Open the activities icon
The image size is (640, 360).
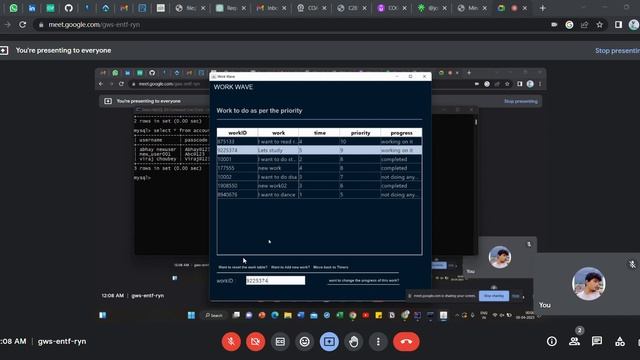620,341
